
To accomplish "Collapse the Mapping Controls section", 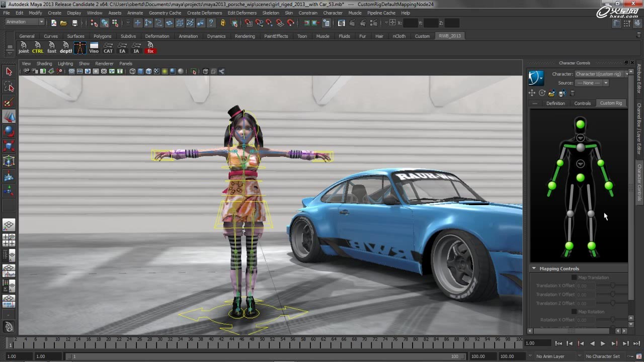I will click(534, 268).
